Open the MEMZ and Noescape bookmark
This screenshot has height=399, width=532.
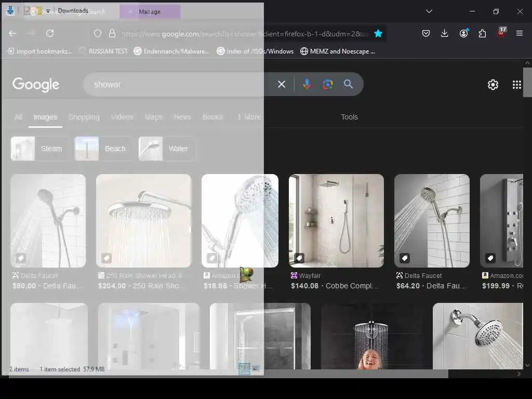click(x=338, y=51)
